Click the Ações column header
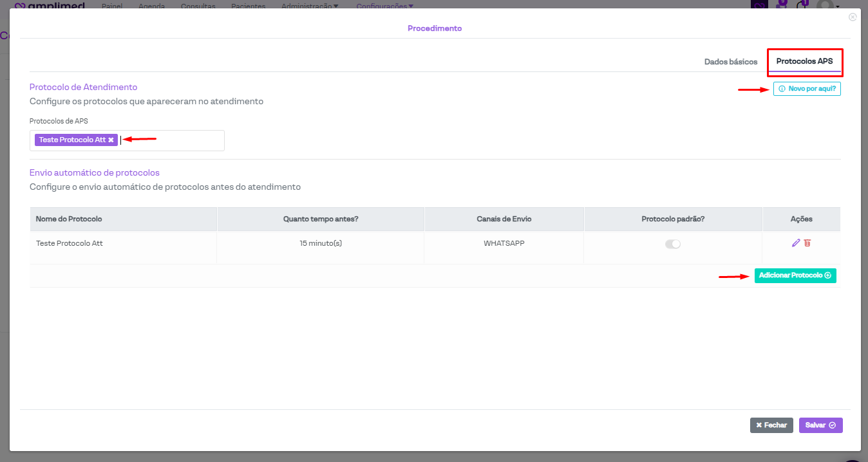The height and width of the screenshot is (462, 868). [x=801, y=219]
